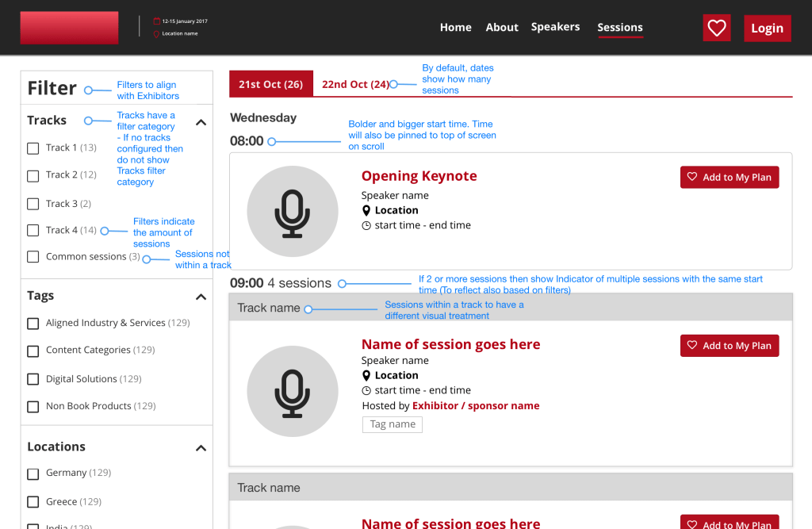
Task: Open the Speakers page from navigation
Action: (555, 27)
